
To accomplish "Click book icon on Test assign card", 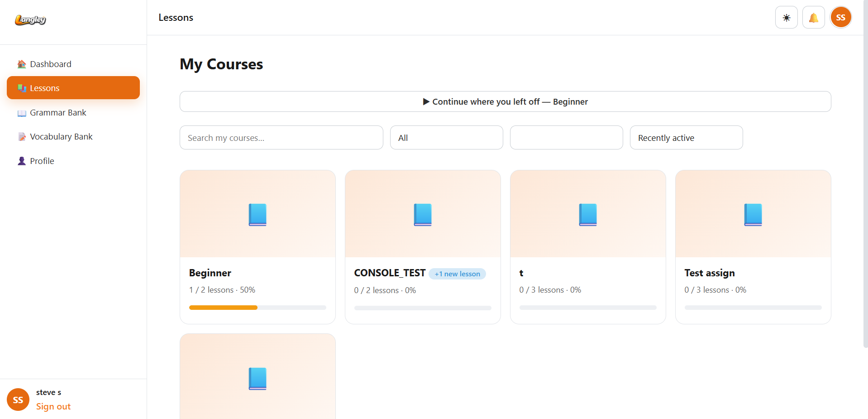I will [x=753, y=215].
